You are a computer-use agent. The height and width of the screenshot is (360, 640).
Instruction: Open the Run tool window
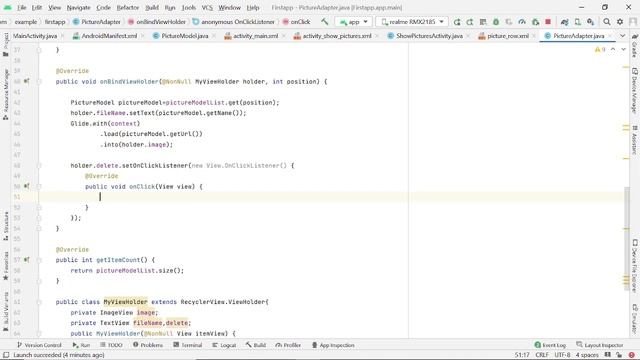[x=81, y=345]
